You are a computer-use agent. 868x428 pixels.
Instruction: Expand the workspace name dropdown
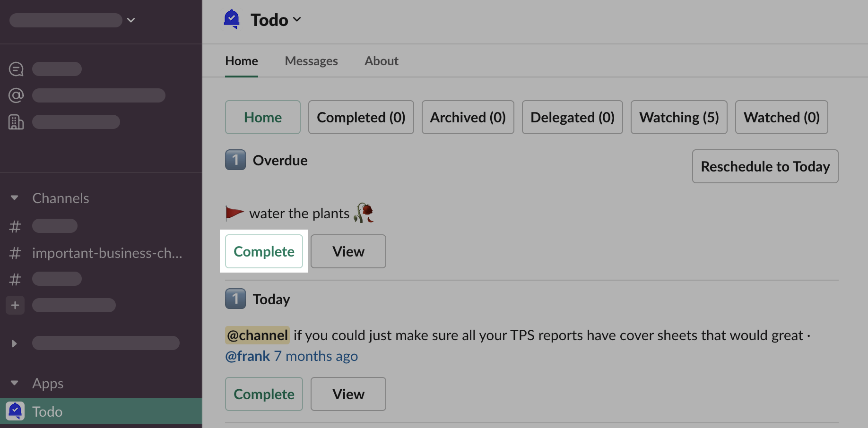(131, 20)
